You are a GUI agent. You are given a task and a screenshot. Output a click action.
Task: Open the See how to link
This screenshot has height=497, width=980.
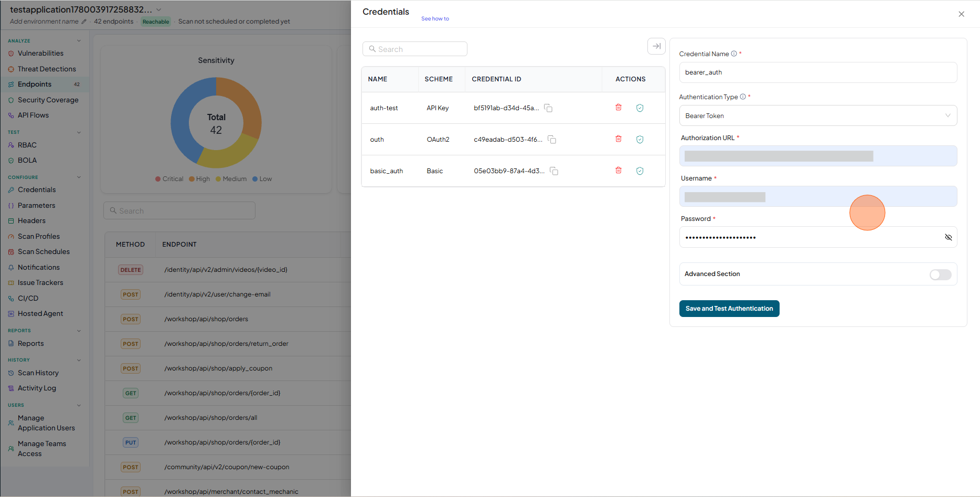tap(435, 18)
